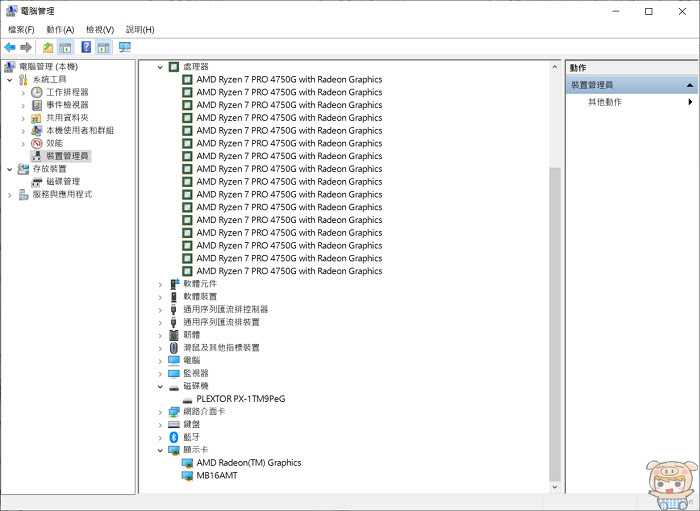This screenshot has height=511, width=700.
Task: Select AMD Radeon(TM) Graphics device
Action: click(x=249, y=462)
